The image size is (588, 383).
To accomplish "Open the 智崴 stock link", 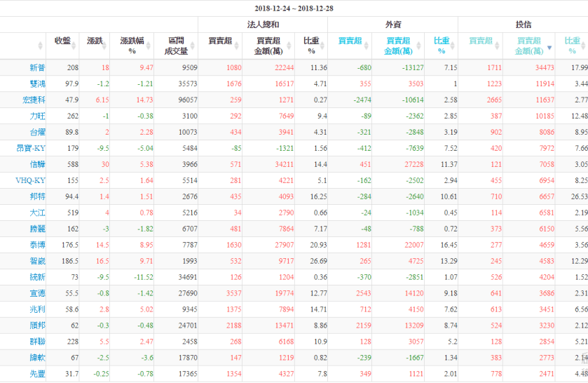I will coord(37,260).
